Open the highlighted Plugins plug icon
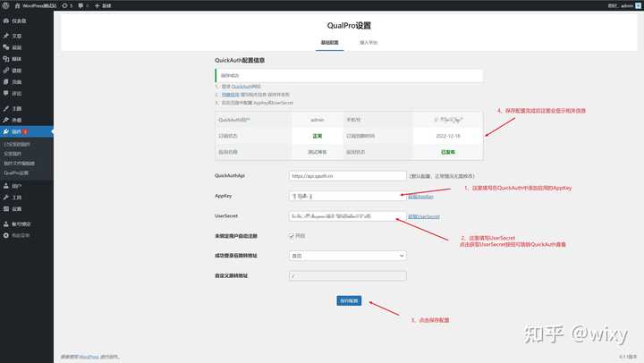 (x=6, y=131)
